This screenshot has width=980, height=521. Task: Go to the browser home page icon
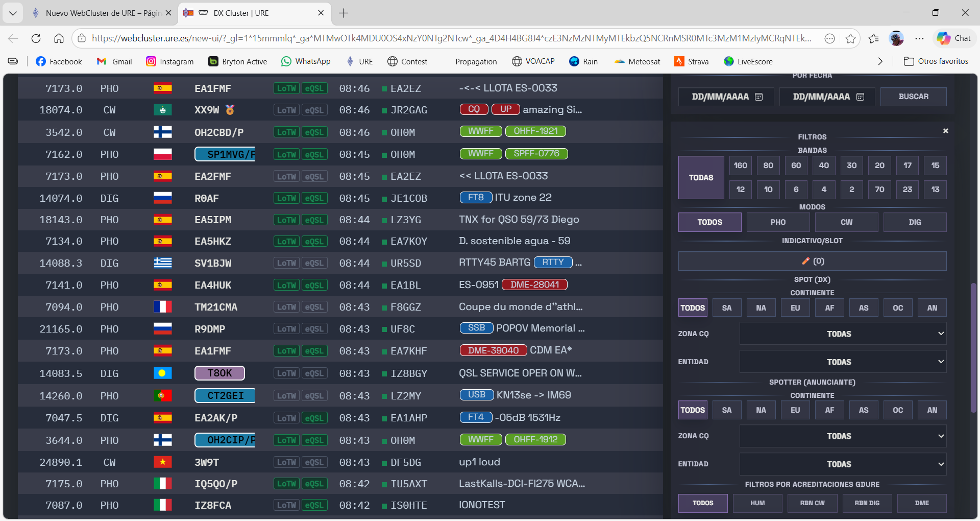click(59, 38)
